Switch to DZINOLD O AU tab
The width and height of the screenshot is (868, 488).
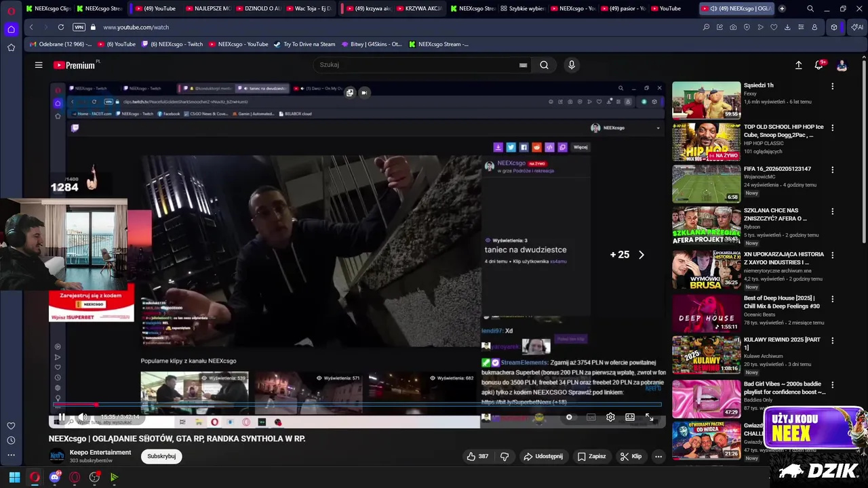[258, 9]
